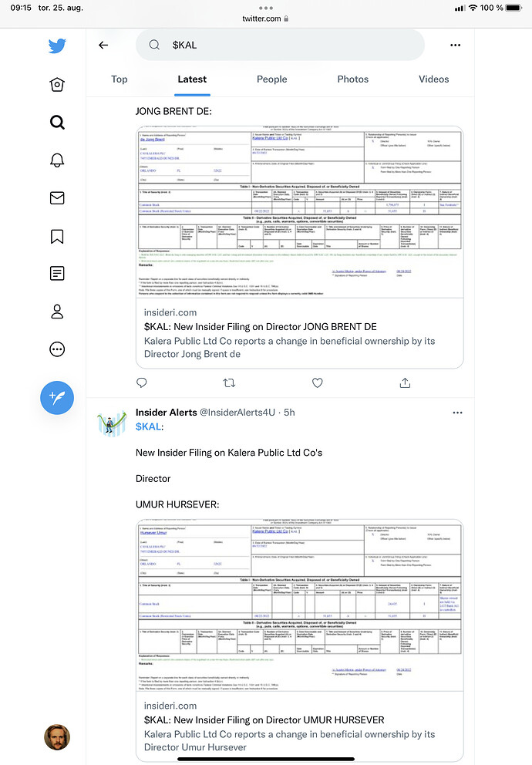Open Lists icon in sidebar
The width and height of the screenshot is (532, 765).
57,273
